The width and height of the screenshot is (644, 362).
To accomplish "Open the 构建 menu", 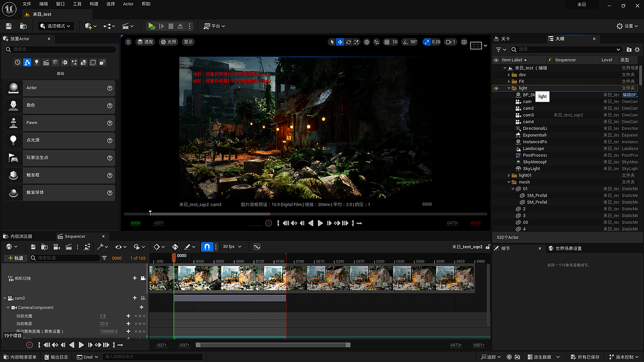I will [94, 4].
